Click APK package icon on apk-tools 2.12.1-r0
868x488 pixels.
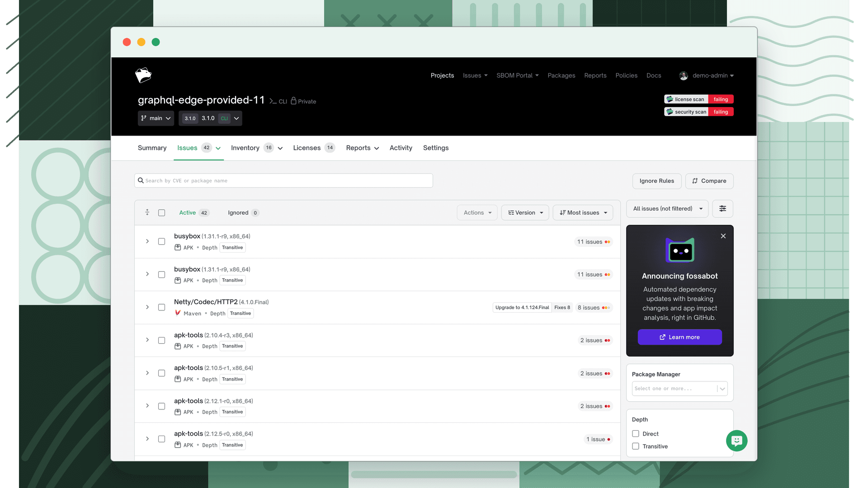pos(178,412)
